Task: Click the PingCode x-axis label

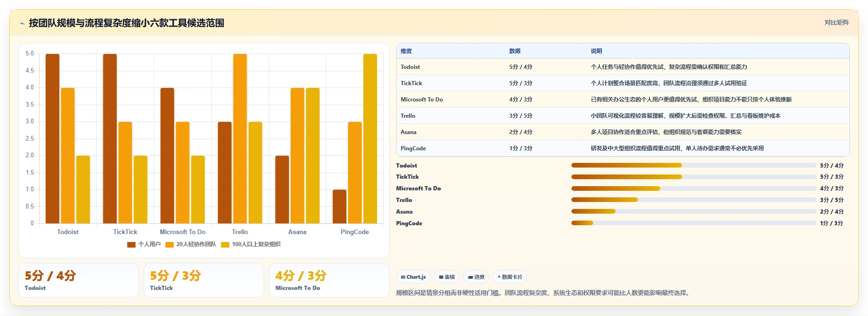Action: point(355,232)
